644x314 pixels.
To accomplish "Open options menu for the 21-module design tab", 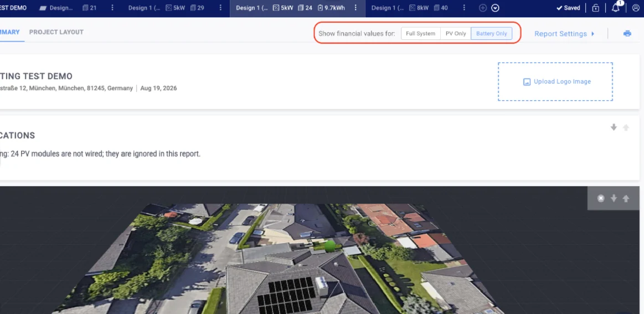I will (112, 8).
